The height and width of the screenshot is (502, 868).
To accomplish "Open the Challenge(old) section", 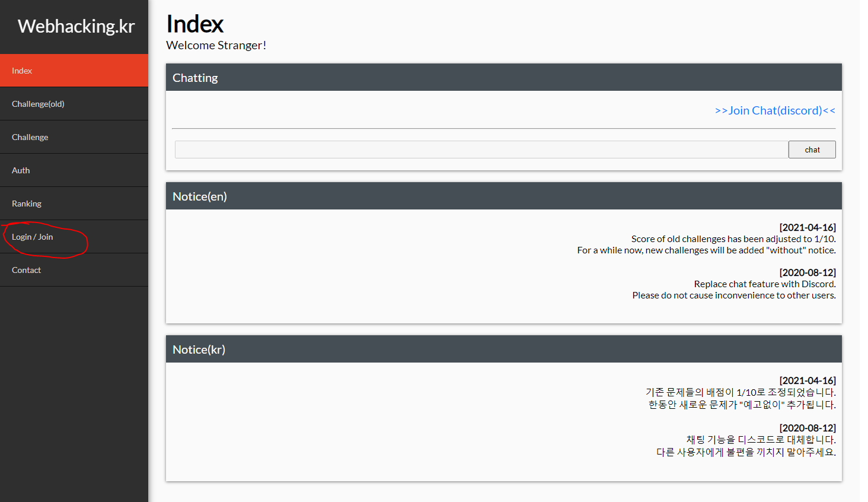I will [38, 103].
